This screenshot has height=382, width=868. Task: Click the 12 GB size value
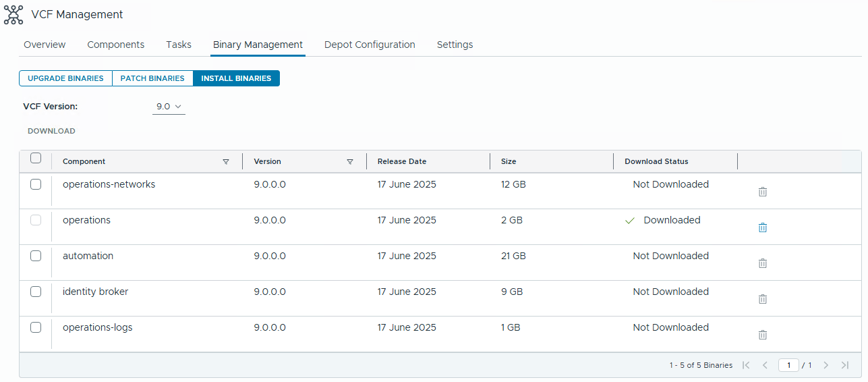[x=513, y=184]
